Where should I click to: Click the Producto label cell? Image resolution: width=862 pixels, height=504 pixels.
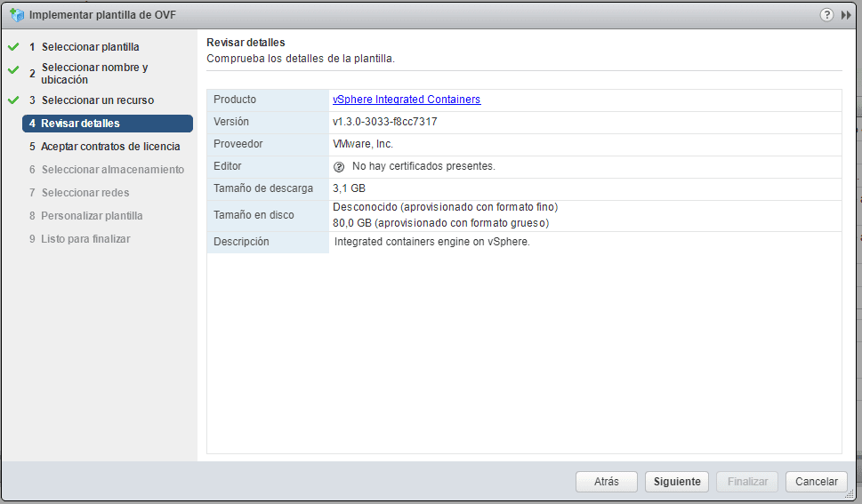(268, 100)
